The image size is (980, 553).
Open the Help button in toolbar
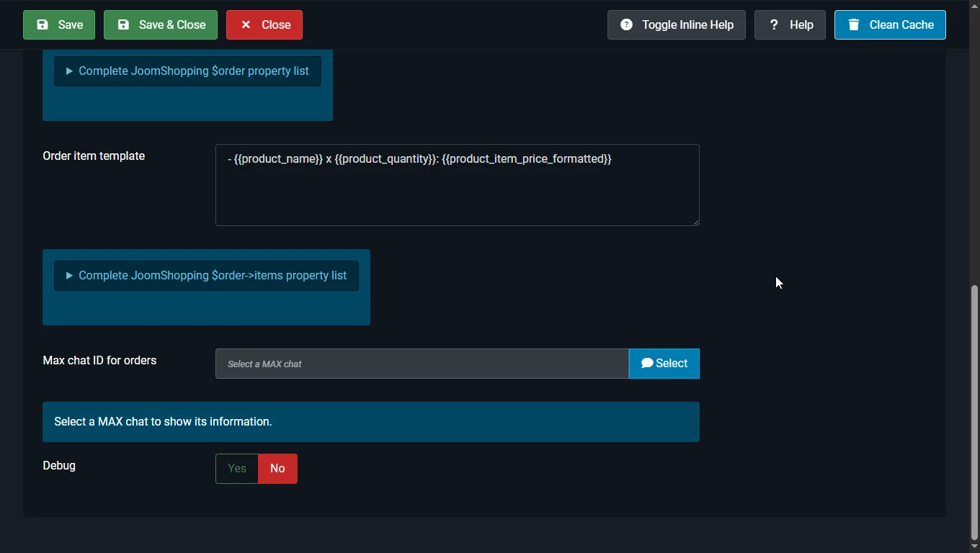click(x=790, y=24)
